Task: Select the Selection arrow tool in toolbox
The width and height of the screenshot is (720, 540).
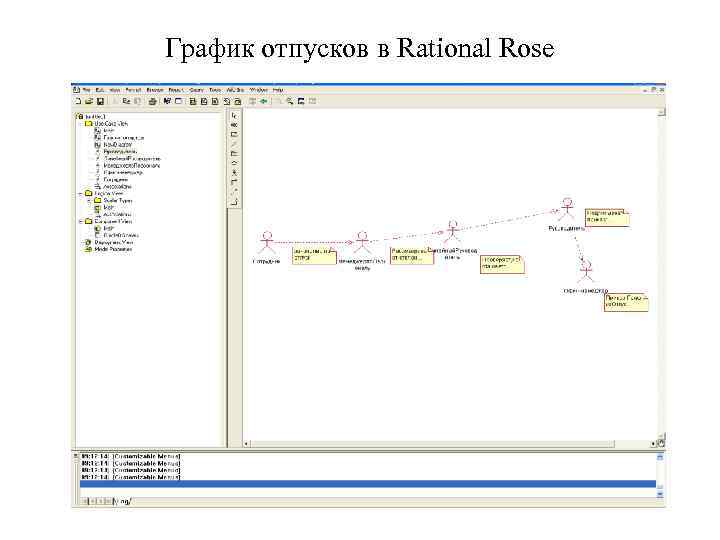Action: coord(234,116)
